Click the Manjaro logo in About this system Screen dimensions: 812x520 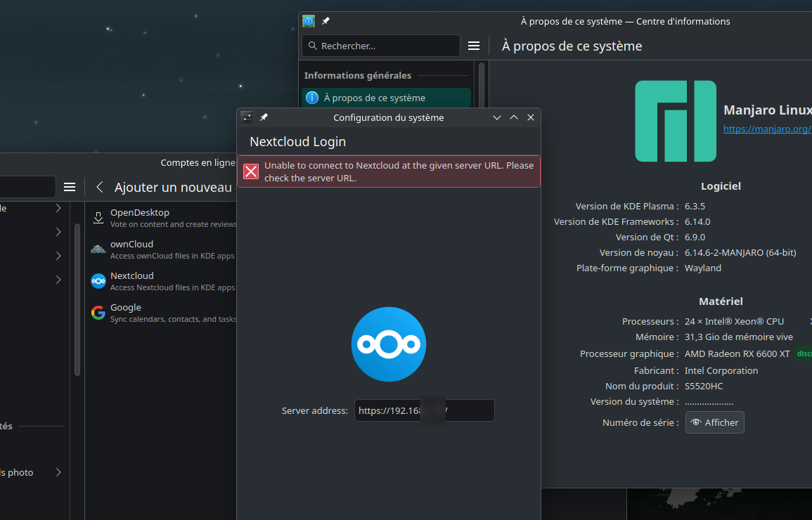pyautogui.click(x=676, y=121)
